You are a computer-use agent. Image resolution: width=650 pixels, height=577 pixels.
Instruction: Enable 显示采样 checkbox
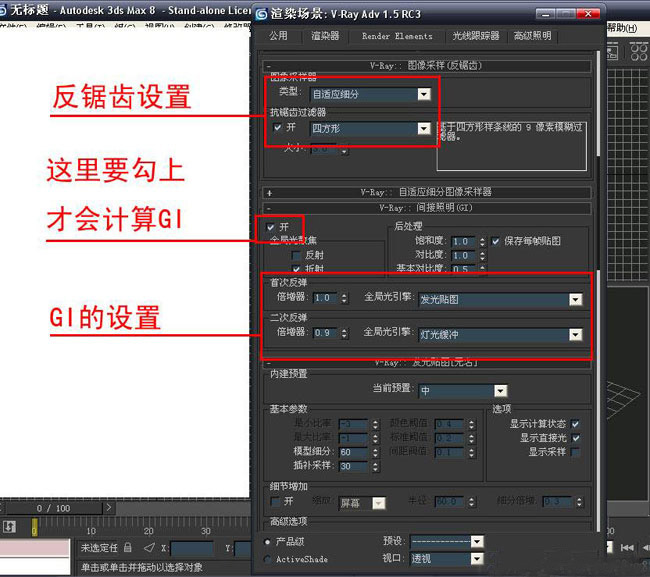tap(575, 452)
